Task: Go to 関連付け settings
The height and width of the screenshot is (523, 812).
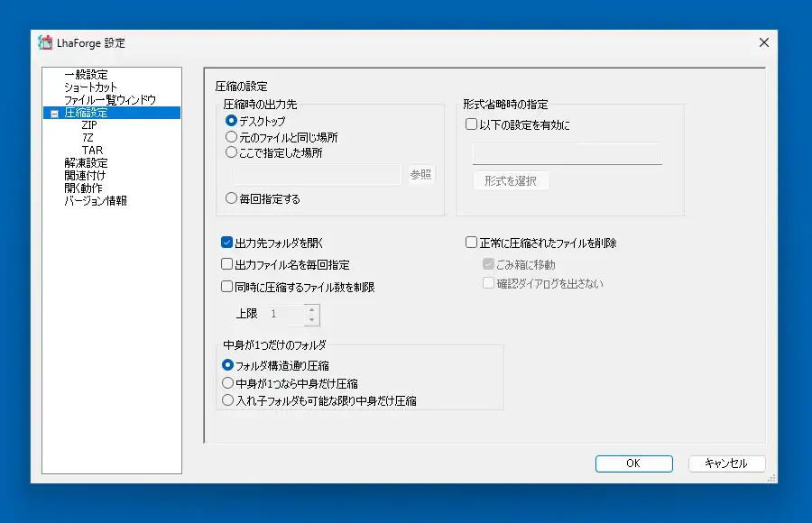Action: coord(85,175)
